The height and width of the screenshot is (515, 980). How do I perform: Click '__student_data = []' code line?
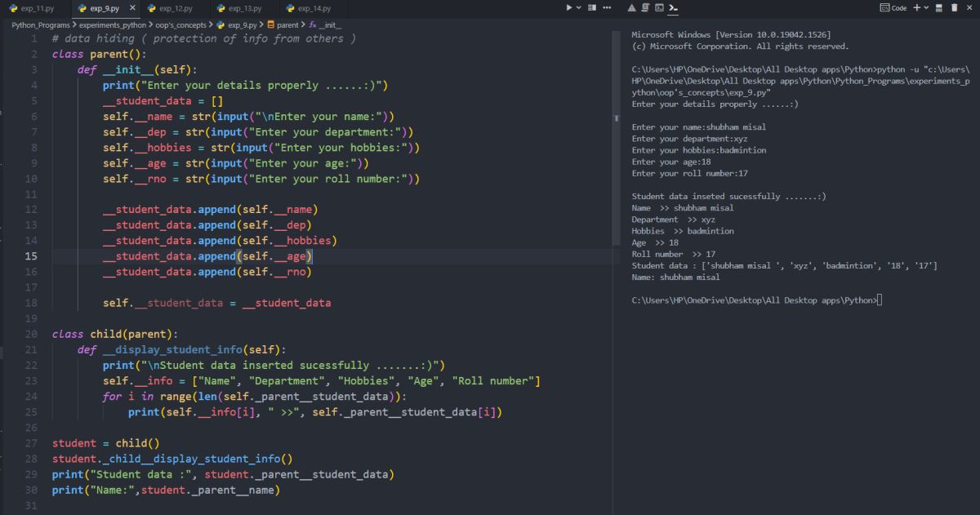(x=163, y=101)
